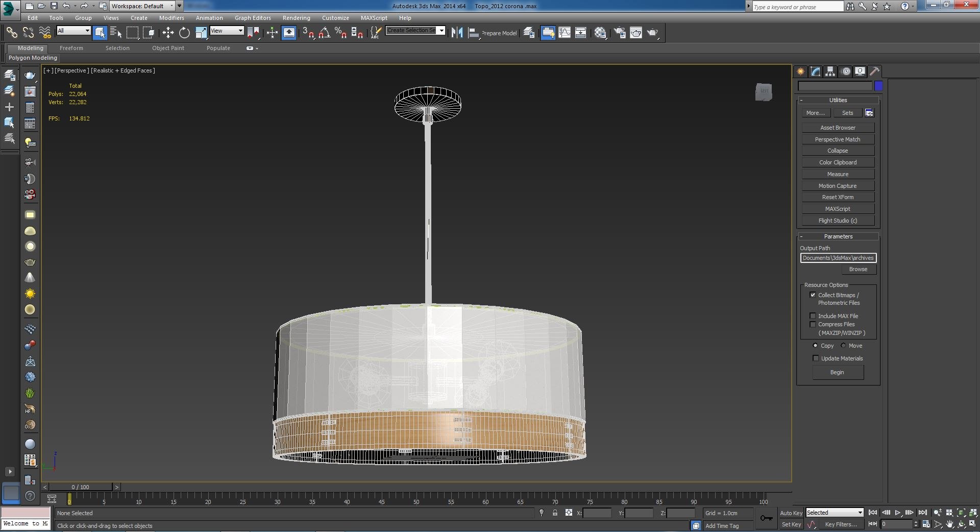This screenshot has height=532, width=980.
Task: Open the reference coordinate system 'View' dropdown
Action: click(x=227, y=31)
